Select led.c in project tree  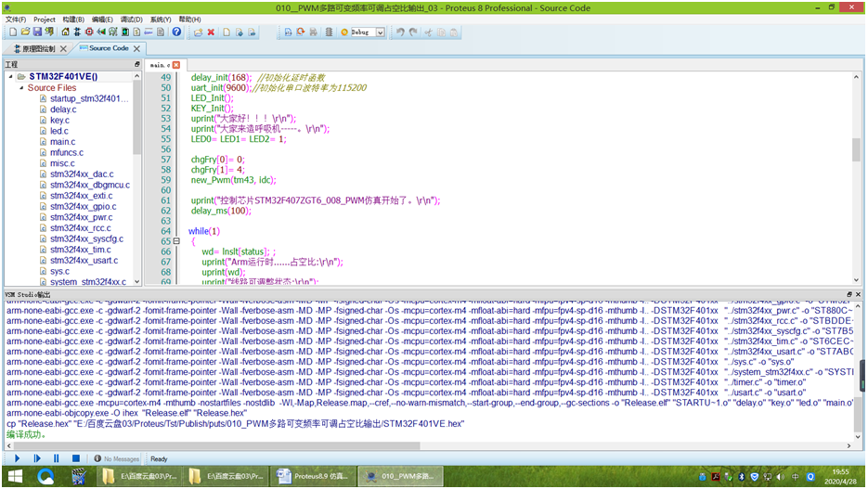[x=59, y=131]
